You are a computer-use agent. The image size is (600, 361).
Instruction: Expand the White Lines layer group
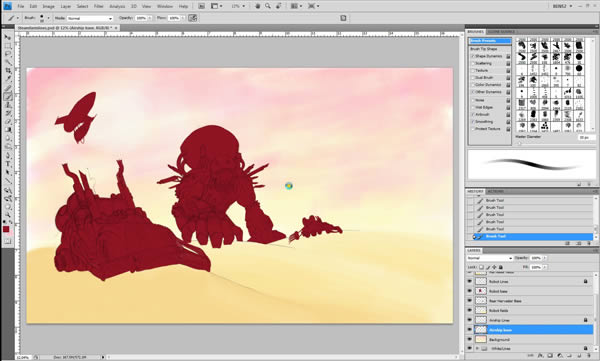pos(477,349)
